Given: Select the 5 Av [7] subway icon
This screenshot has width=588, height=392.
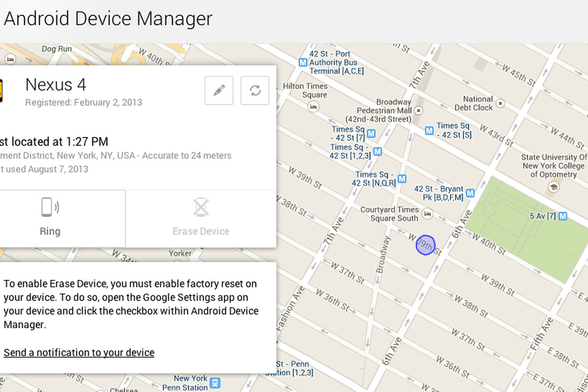Looking at the screenshot, I should pos(563,216).
